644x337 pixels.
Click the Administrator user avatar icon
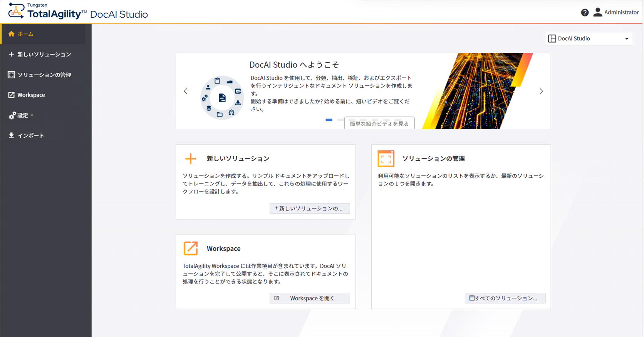click(597, 12)
